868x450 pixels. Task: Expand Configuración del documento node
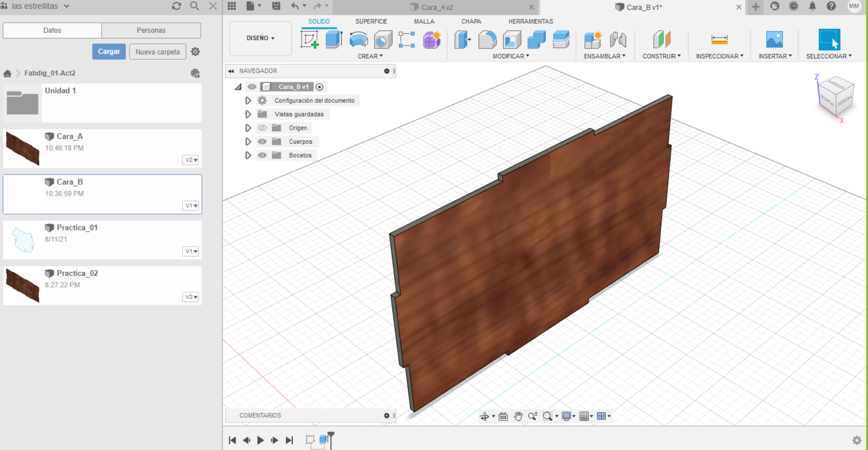click(248, 100)
